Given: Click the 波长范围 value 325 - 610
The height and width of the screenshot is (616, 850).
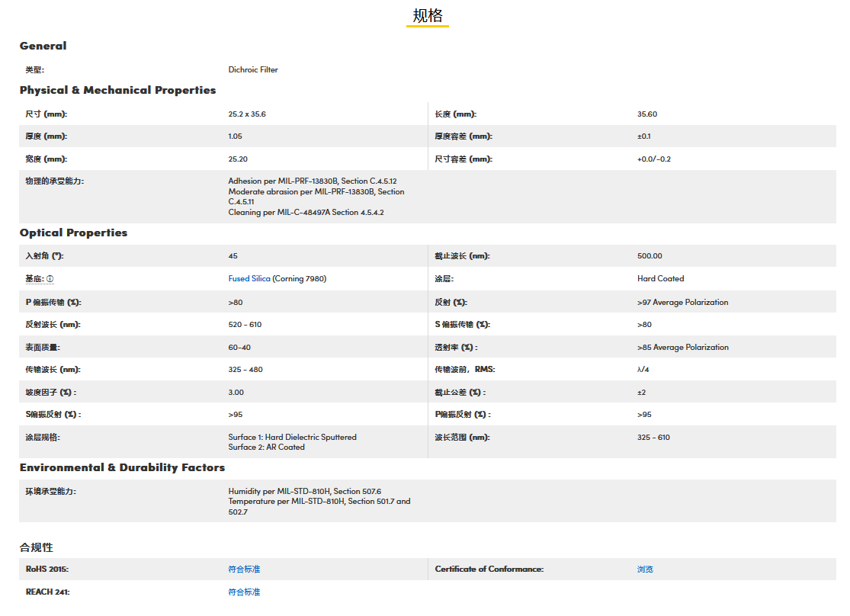Looking at the screenshot, I should (x=653, y=438).
